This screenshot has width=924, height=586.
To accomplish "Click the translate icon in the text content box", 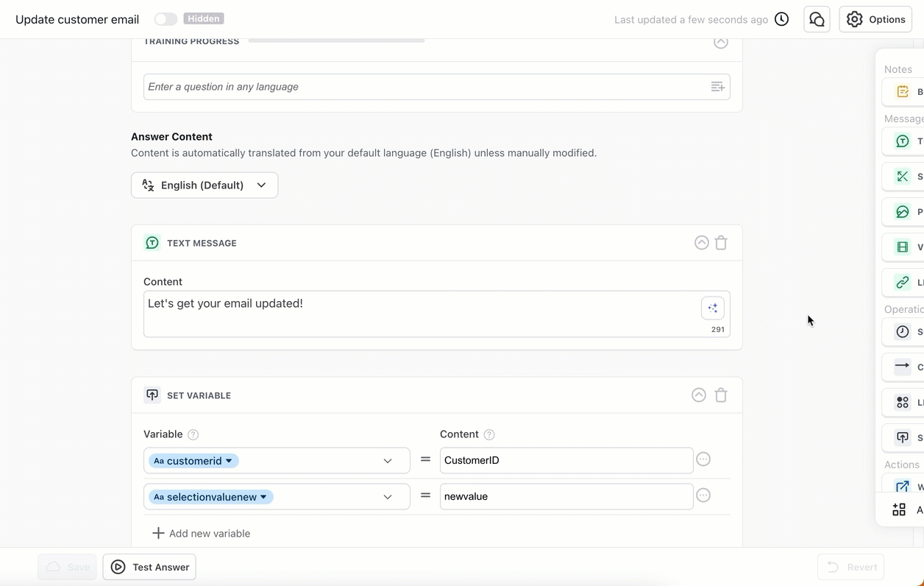I will point(712,308).
